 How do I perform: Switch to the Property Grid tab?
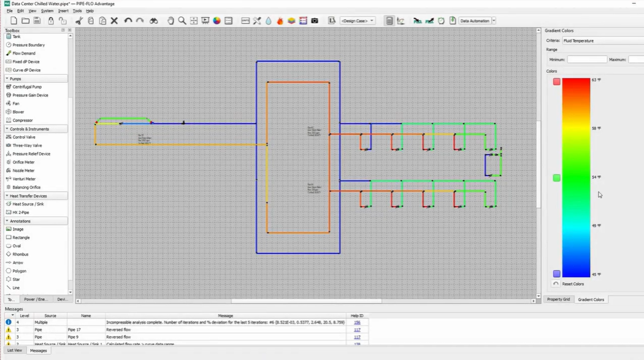tap(558, 299)
